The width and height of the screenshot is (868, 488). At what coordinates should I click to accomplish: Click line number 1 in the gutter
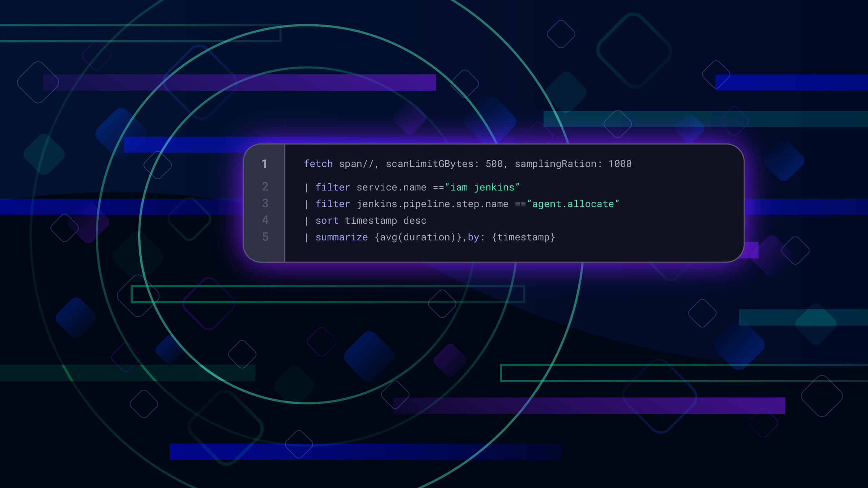pyautogui.click(x=265, y=163)
